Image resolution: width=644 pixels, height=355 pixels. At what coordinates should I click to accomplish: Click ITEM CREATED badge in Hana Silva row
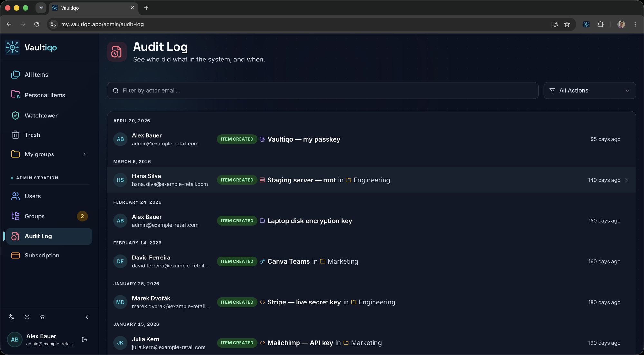point(237,180)
